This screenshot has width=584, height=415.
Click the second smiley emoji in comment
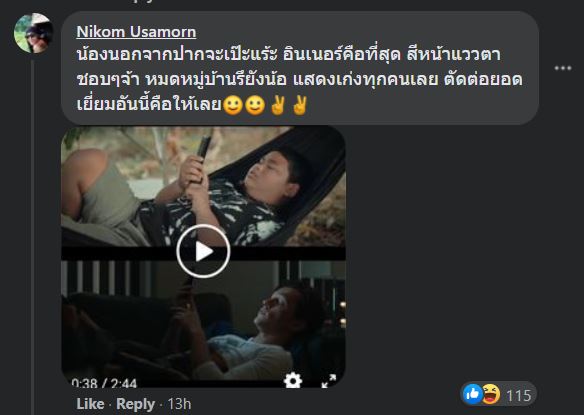tap(255, 105)
